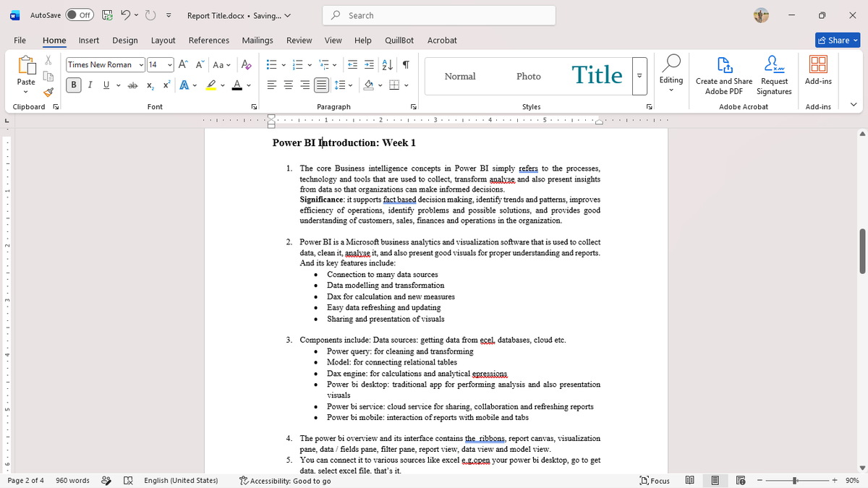This screenshot has width=868, height=488.
Task: Open the QuillBot tab
Action: [x=399, y=40]
